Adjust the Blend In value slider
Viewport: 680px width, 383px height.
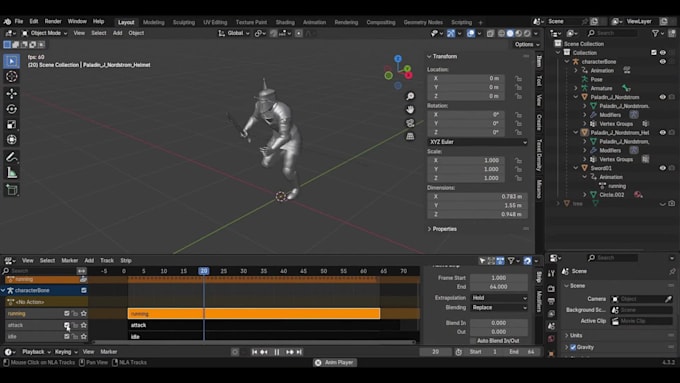(x=499, y=323)
